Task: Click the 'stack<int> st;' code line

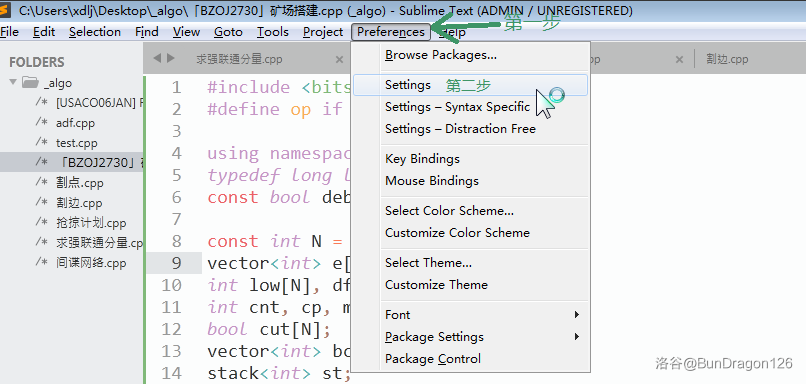Action: pyautogui.click(x=279, y=373)
